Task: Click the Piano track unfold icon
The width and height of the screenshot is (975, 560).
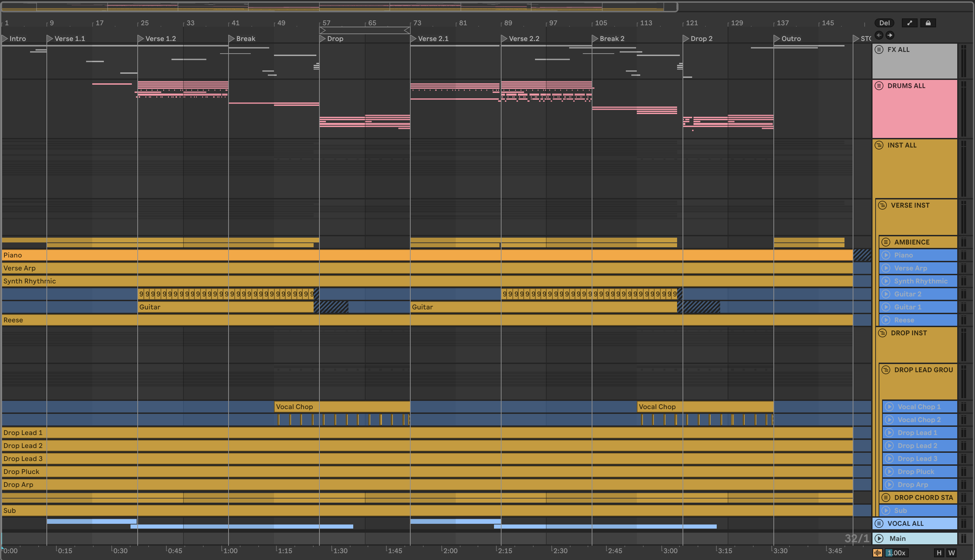Action: click(886, 255)
